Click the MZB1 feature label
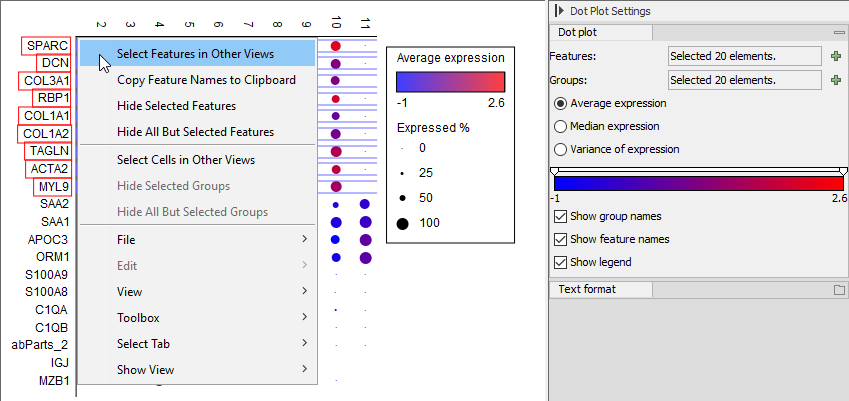Image resolution: width=849 pixels, height=401 pixels. point(54,380)
